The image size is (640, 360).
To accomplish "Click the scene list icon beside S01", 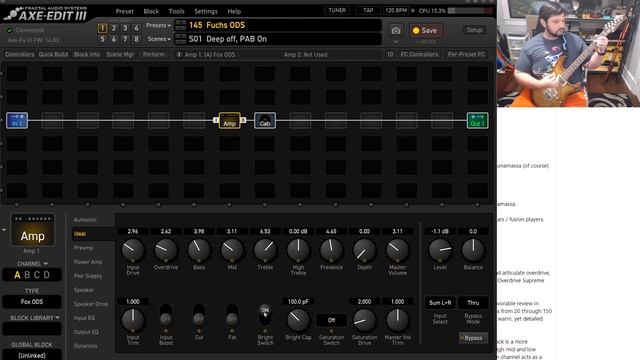I will (180, 39).
